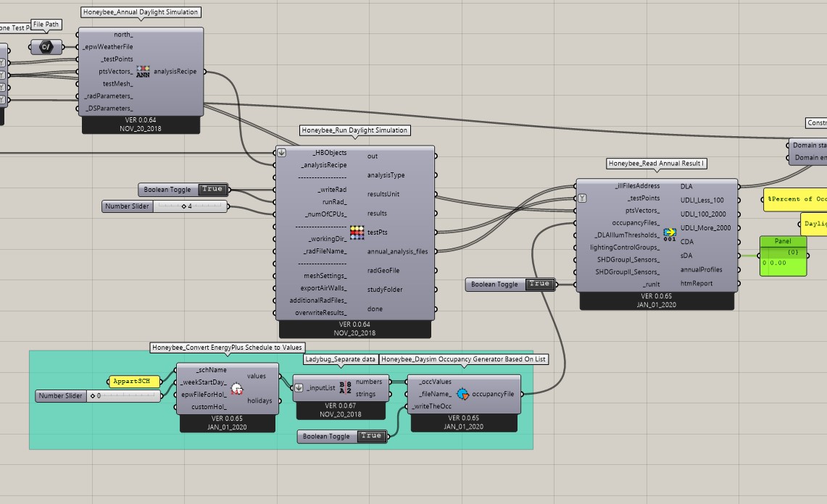Select the Daysim Occupancy Generator icon
The width and height of the screenshot is (827, 504).
coord(462,394)
